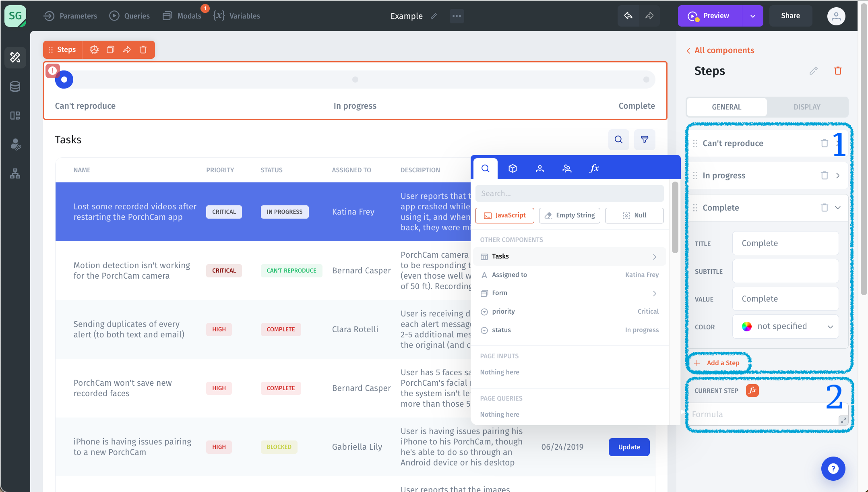Duplicate the Steps component with copy icon

(x=110, y=50)
